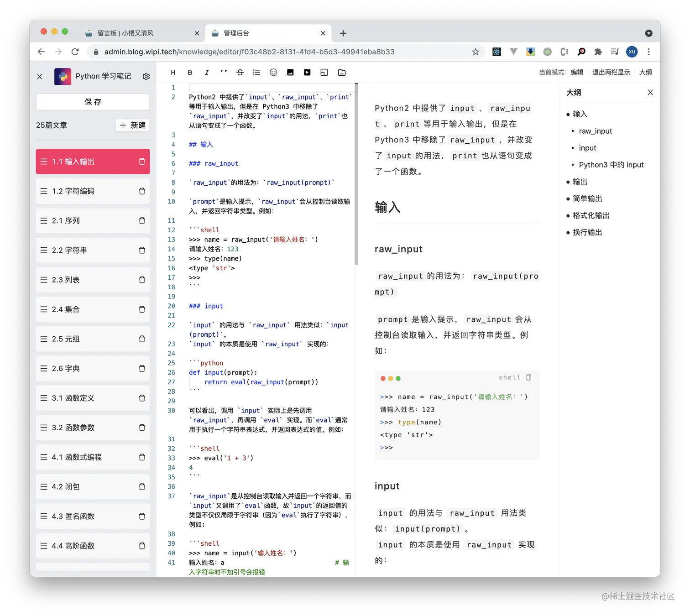Delete article 4.2 闭包 trash icon
The width and height of the screenshot is (690, 616).
tap(142, 486)
